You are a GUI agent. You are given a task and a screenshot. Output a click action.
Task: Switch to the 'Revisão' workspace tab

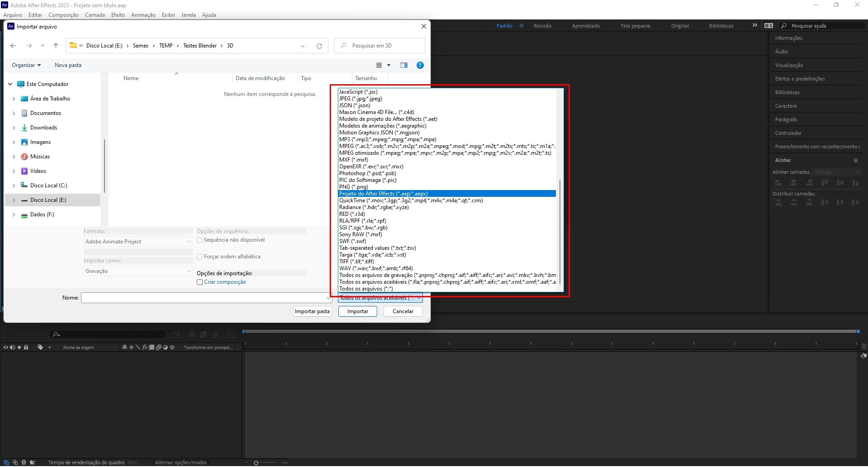pos(542,26)
